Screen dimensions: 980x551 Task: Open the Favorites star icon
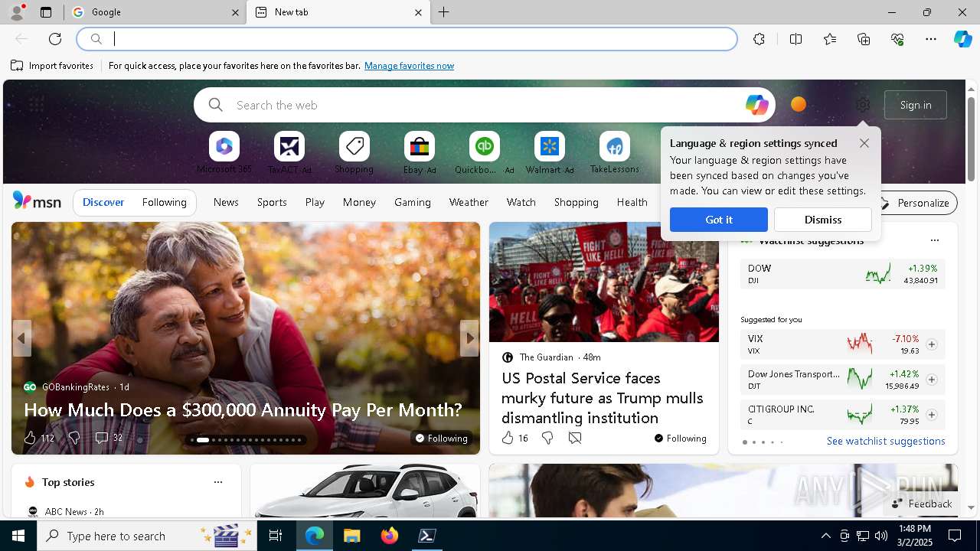(x=830, y=39)
